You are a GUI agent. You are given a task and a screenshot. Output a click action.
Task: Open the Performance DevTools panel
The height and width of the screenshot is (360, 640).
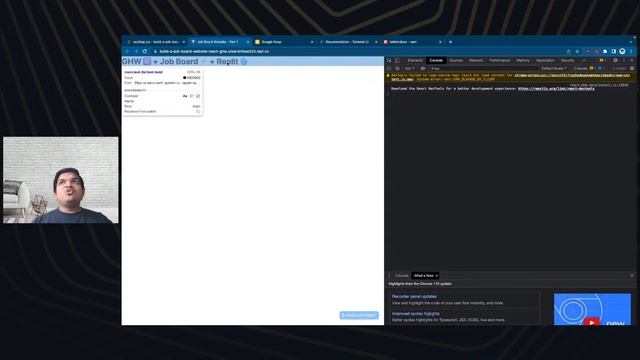coord(499,60)
